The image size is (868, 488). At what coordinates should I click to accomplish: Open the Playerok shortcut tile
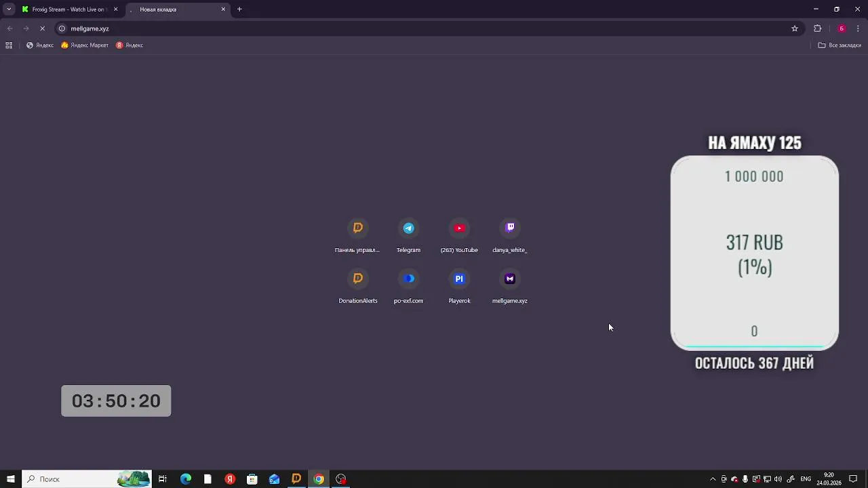coord(459,286)
